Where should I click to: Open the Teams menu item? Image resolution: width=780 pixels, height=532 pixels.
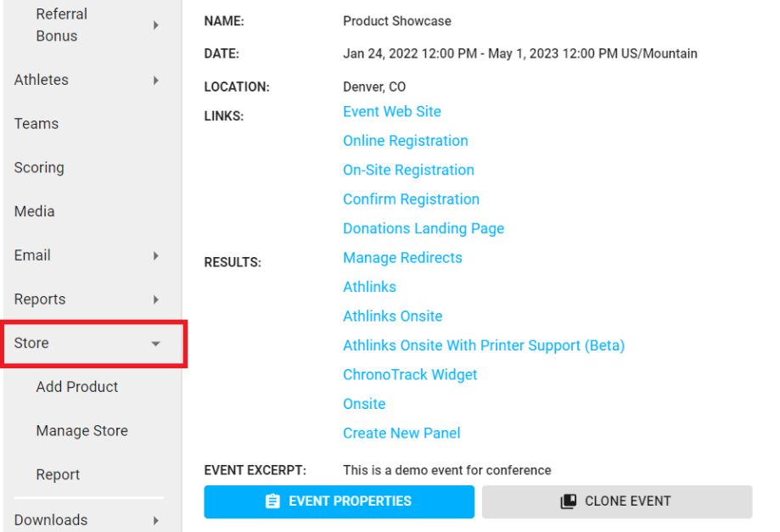click(36, 124)
